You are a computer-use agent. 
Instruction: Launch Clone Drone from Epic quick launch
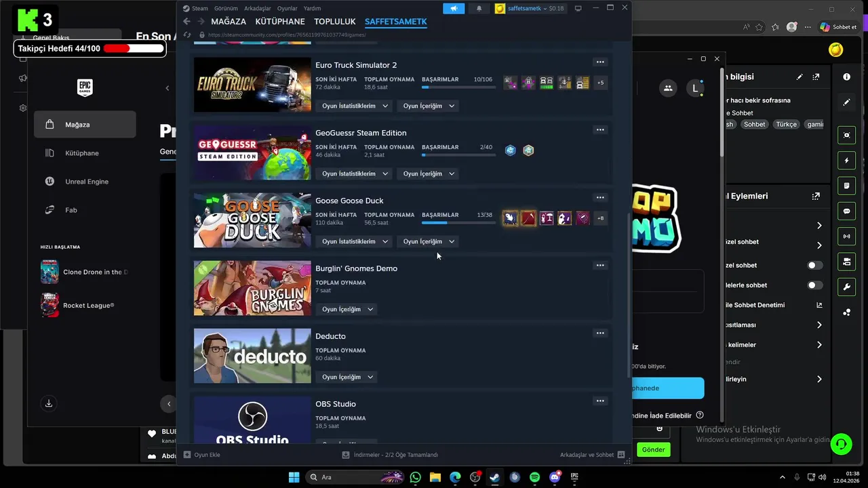click(x=84, y=272)
